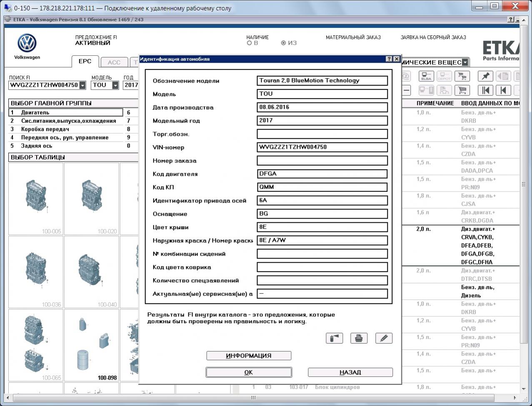
Task: Open engine illustration thumbnail 100-065
Action: (36, 346)
